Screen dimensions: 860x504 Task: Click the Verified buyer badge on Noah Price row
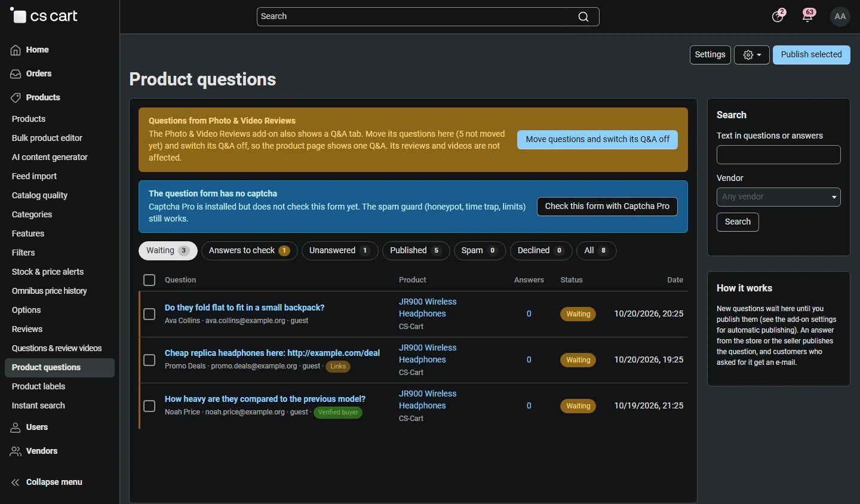click(338, 413)
